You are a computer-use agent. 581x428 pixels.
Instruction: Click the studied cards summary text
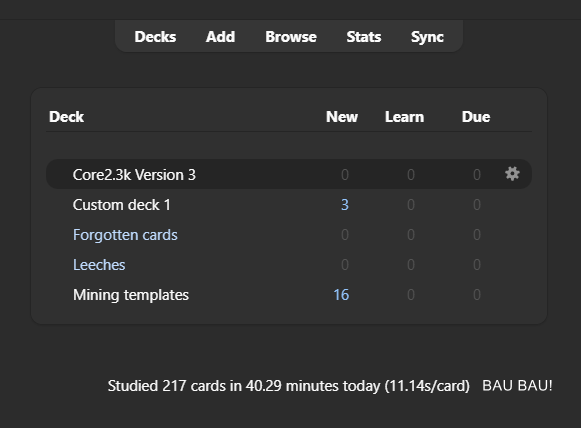point(289,386)
